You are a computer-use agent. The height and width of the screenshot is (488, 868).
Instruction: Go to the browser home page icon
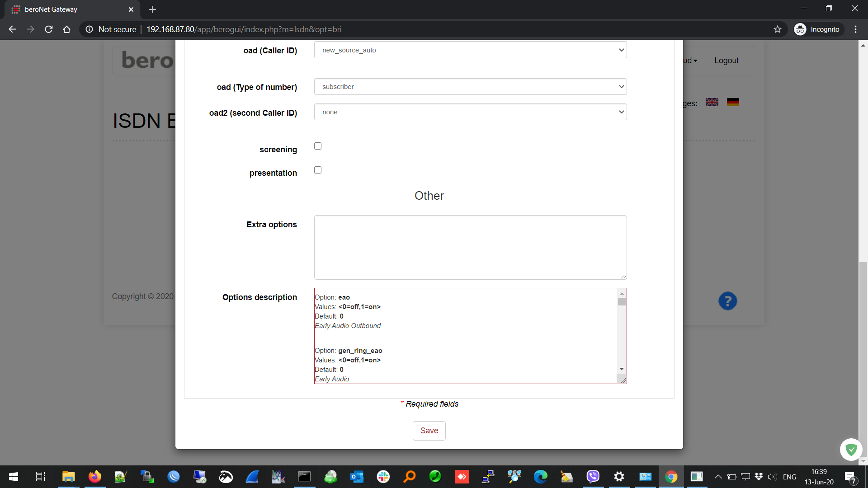coord(66,29)
